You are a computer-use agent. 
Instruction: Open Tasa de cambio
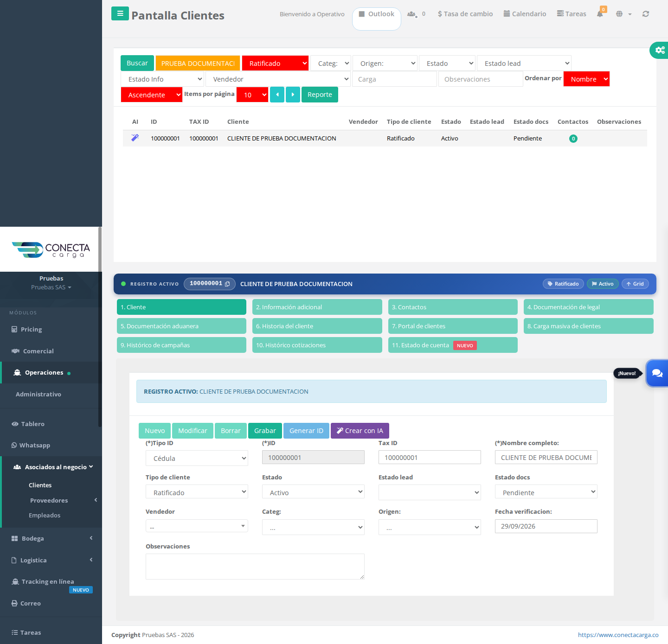(465, 14)
